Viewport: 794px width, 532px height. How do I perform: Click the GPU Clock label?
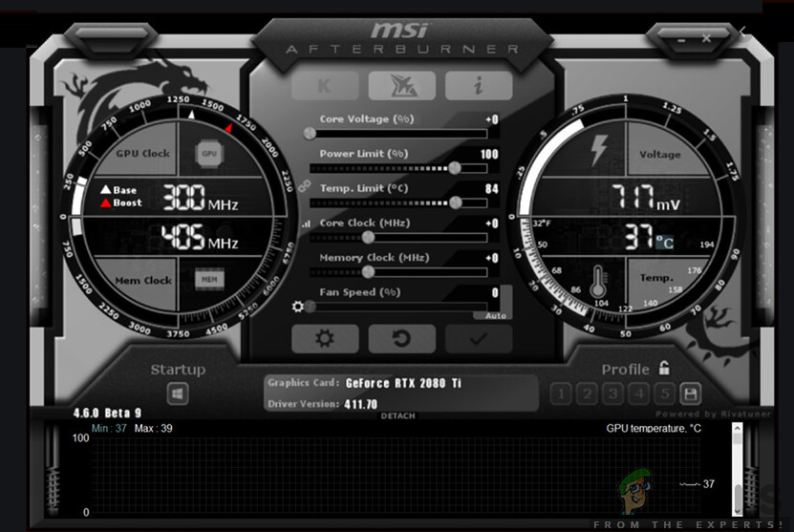tap(142, 154)
